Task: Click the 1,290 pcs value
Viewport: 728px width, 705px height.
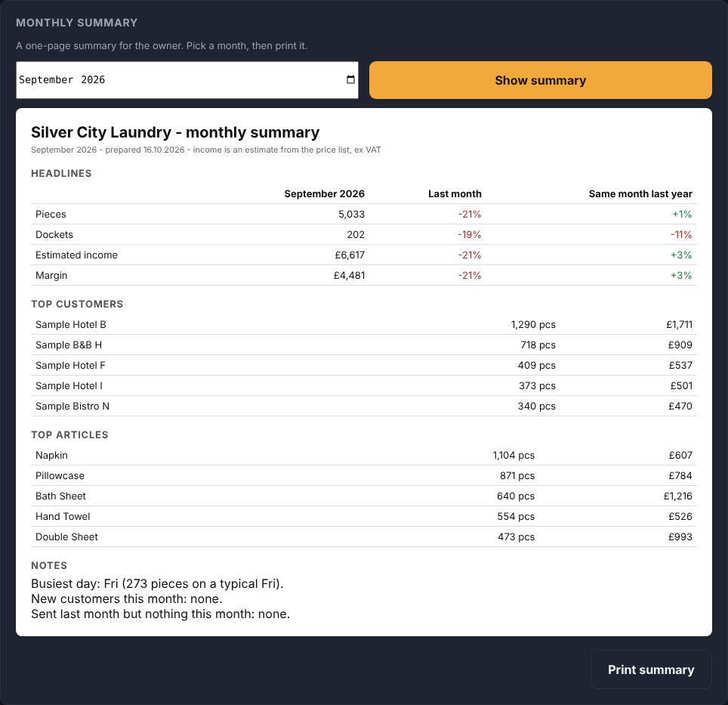Action: (x=533, y=325)
